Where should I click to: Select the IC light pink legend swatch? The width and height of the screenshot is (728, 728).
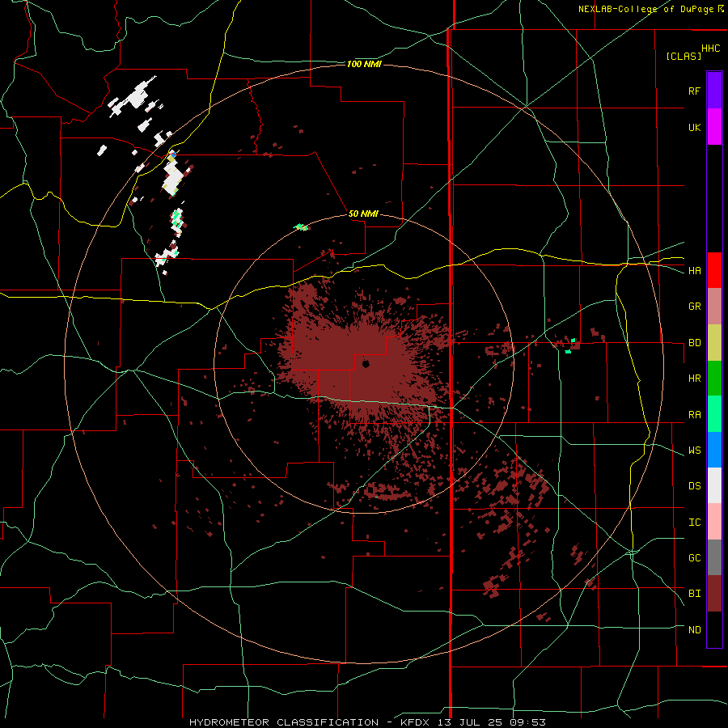click(x=714, y=522)
